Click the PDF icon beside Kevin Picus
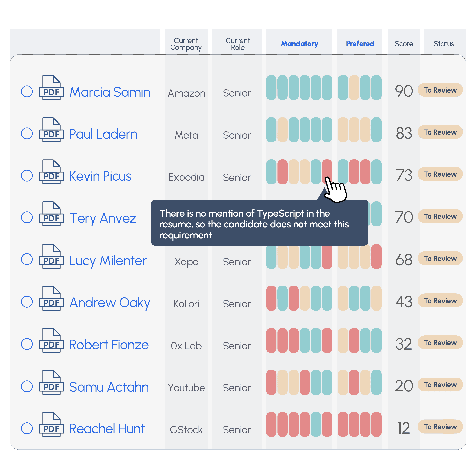This screenshot has width=476, height=476. [51, 172]
